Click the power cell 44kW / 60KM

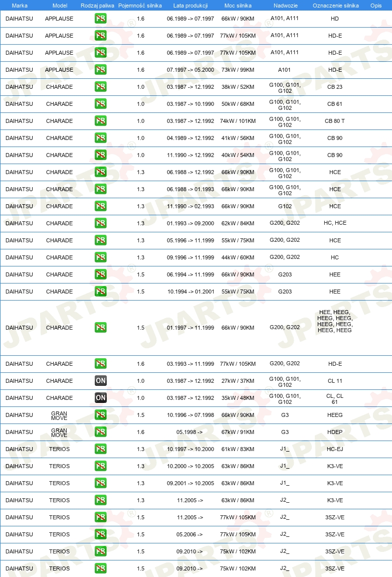[x=238, y=257]
